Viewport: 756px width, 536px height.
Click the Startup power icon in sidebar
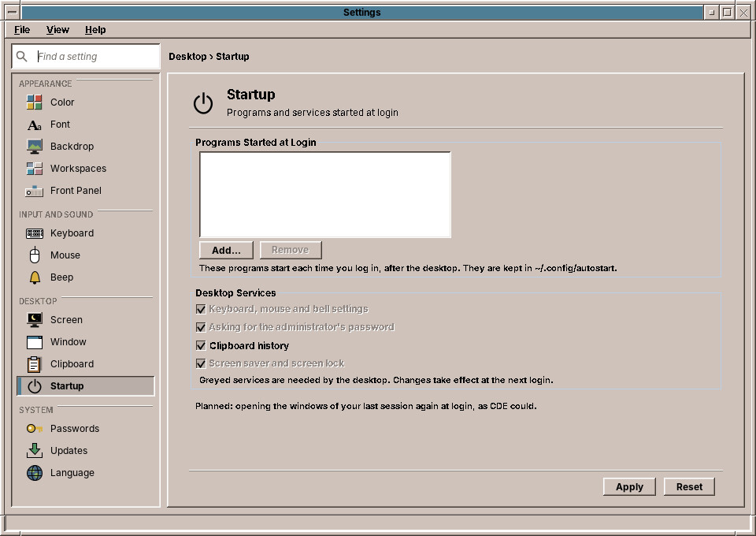(34, 386)
